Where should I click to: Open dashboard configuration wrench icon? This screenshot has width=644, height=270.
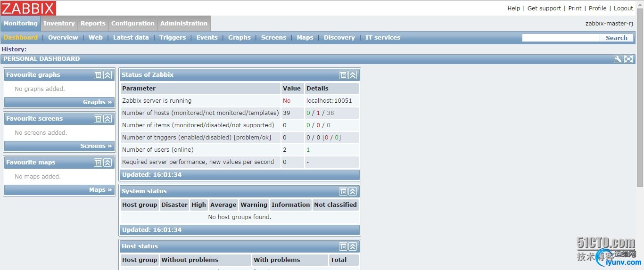click(618, 59)
